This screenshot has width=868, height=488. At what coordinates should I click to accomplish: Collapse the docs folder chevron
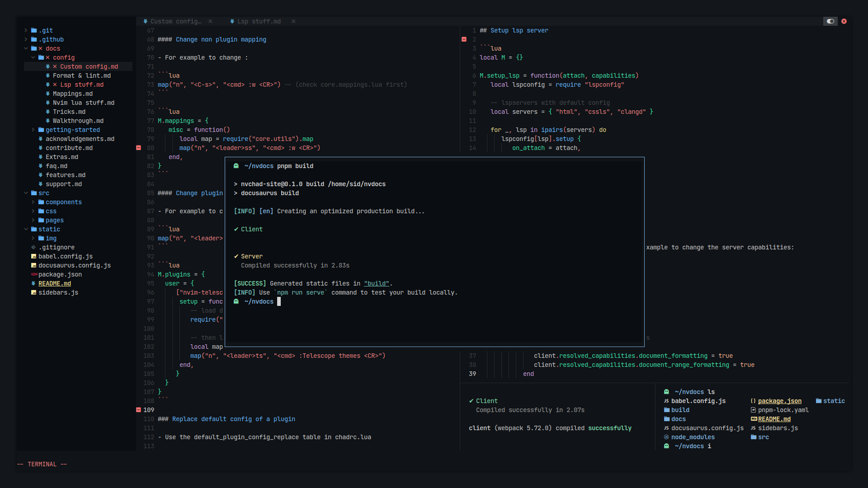[x=26, y=48]
